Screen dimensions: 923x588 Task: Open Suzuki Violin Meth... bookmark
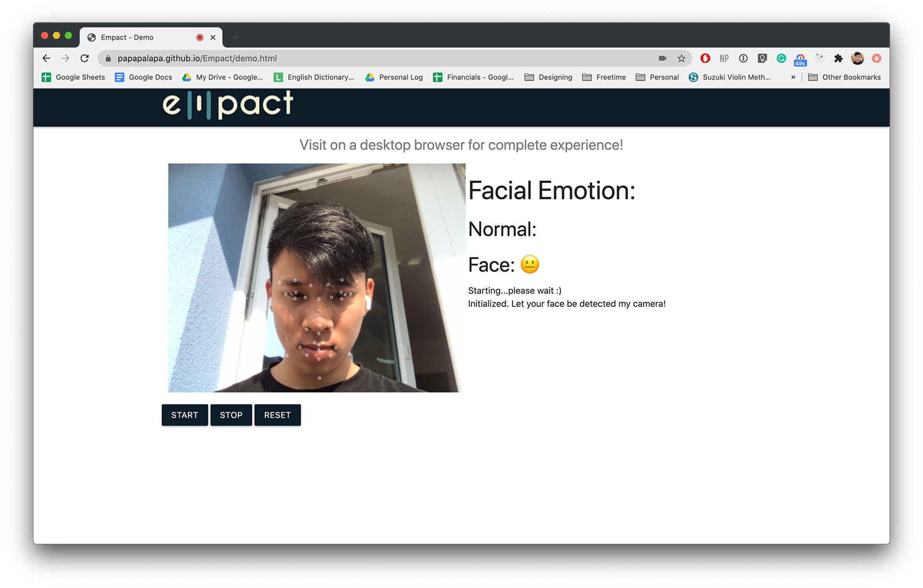pyautogui.click(x=730, y=77)
